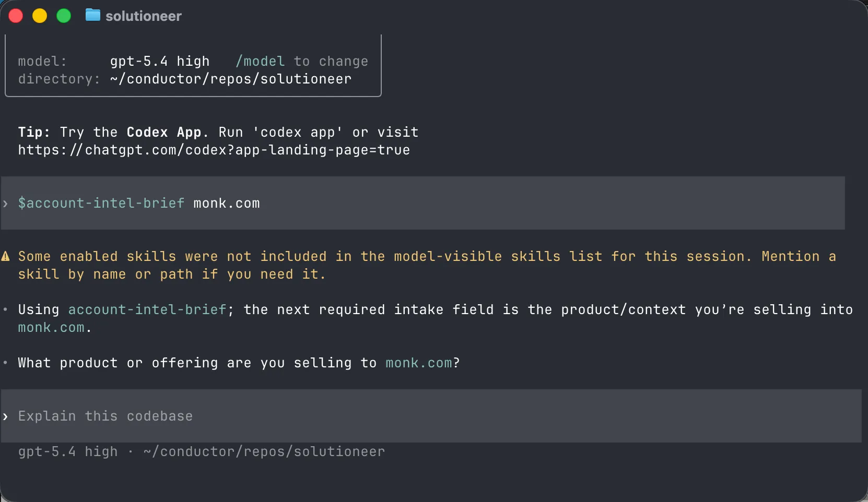Click the "/model" command hint
Screen dimensions: 868x502
(260, 62)
